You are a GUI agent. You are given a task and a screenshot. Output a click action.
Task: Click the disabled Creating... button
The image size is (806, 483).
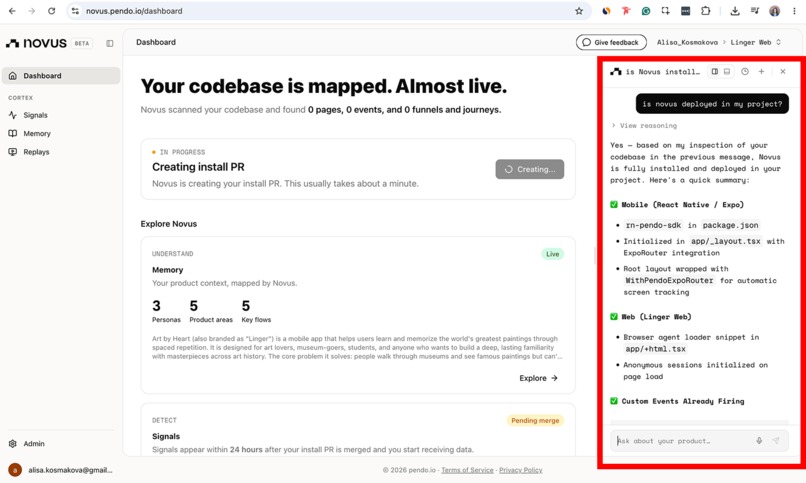pyautogui.click(x=529, y=169)
